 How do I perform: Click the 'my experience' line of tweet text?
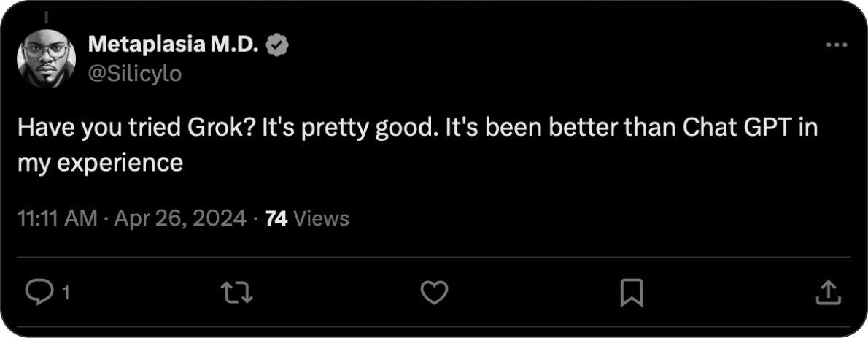point(100,162)
